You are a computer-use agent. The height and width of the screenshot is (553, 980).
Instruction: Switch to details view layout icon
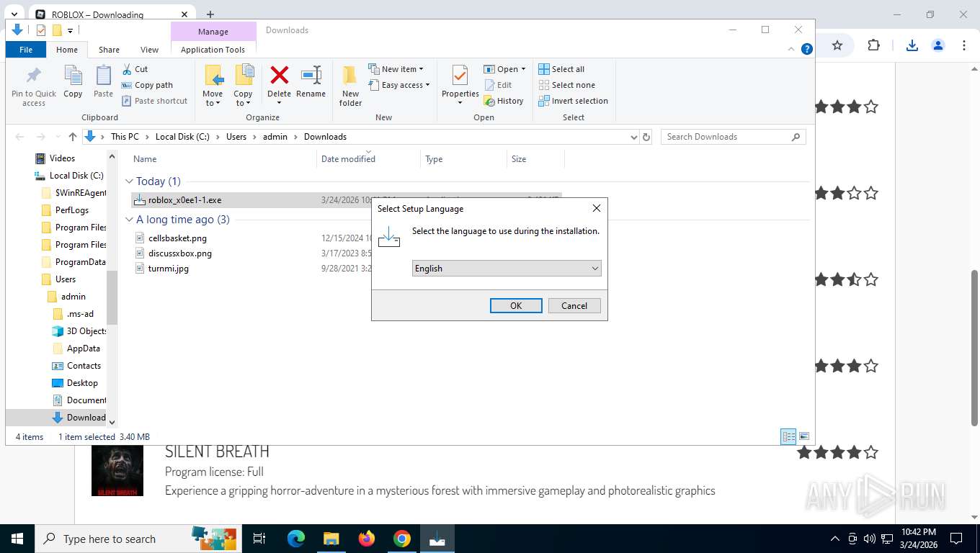789,436
